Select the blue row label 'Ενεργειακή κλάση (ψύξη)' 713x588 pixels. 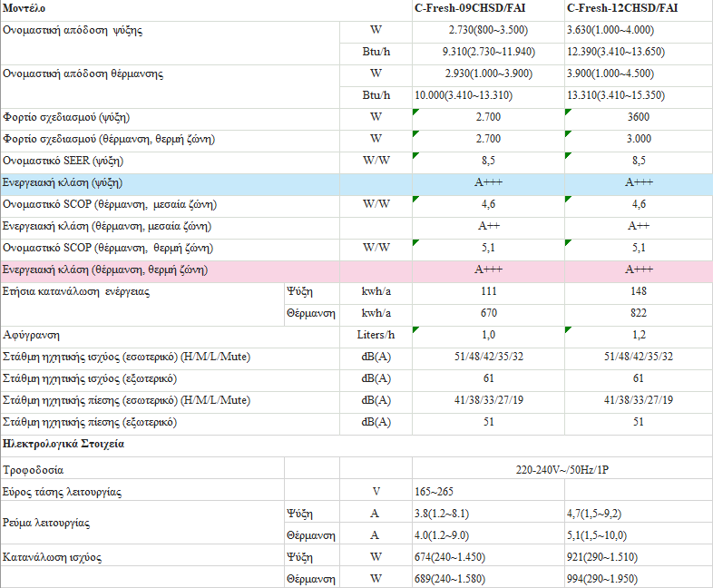pos(63,182)
